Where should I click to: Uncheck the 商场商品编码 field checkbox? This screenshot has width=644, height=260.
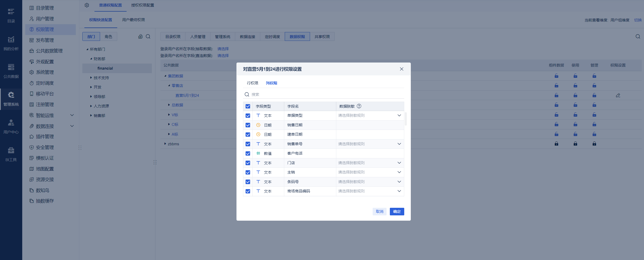click(x=248, y=191)
